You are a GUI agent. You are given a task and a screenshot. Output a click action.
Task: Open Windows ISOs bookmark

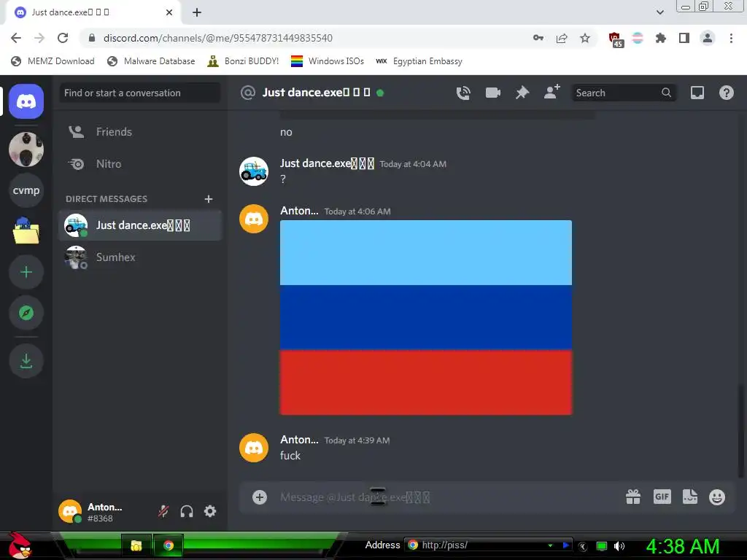328,61
